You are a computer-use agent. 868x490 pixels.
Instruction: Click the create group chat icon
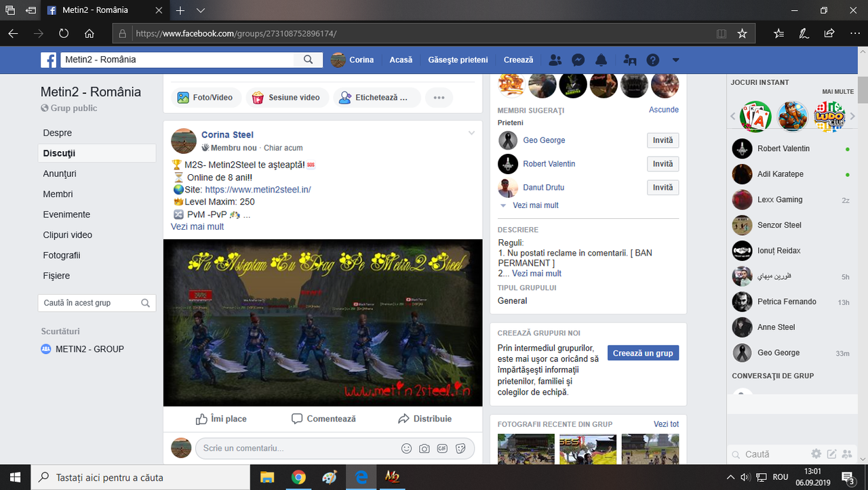pyautogui.click(x=846, y=454)
